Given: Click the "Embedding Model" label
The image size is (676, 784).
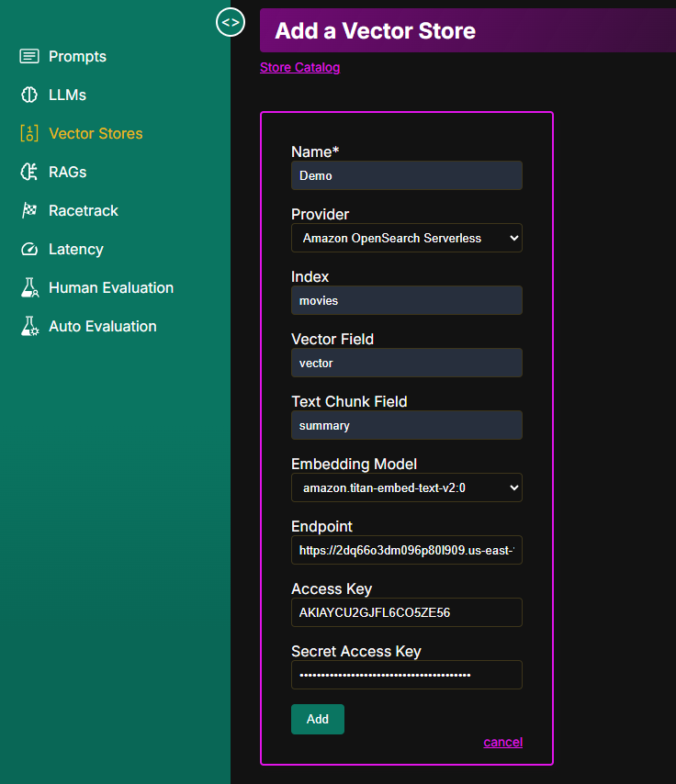Looking at the screenshot, I should click(354, 464).
